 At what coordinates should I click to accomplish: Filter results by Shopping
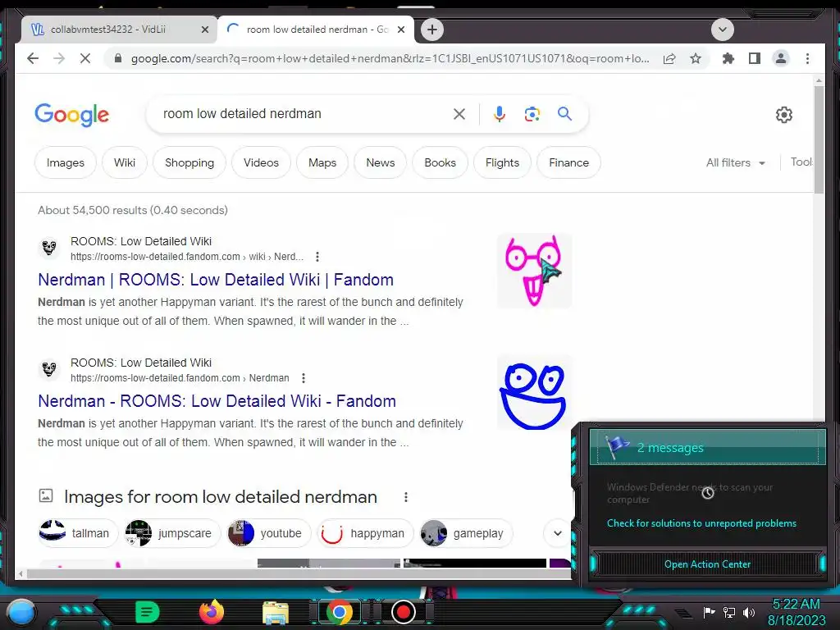click(189, 162)
